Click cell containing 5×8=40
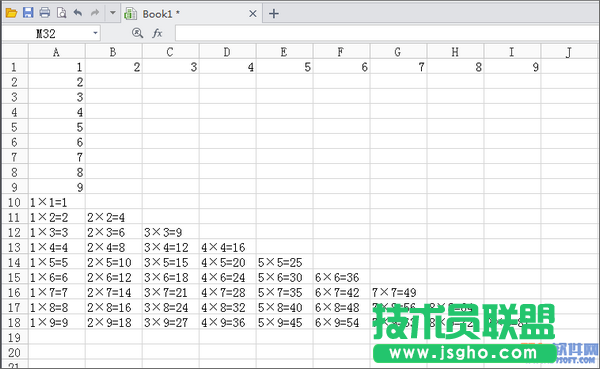 click(x=285, y=307)
